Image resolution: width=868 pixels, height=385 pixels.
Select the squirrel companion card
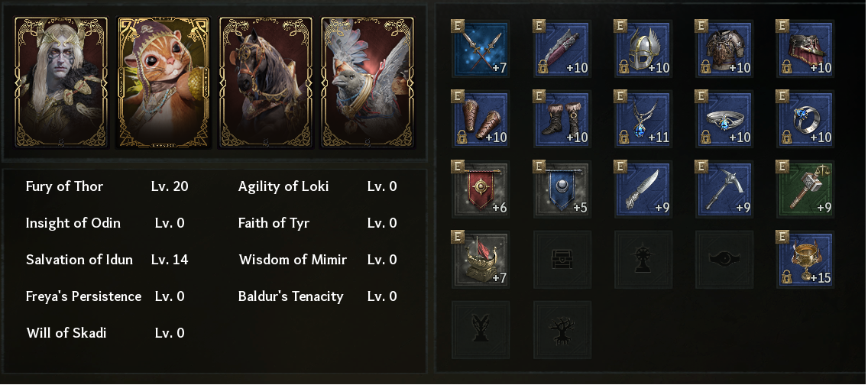pos(164,82)
